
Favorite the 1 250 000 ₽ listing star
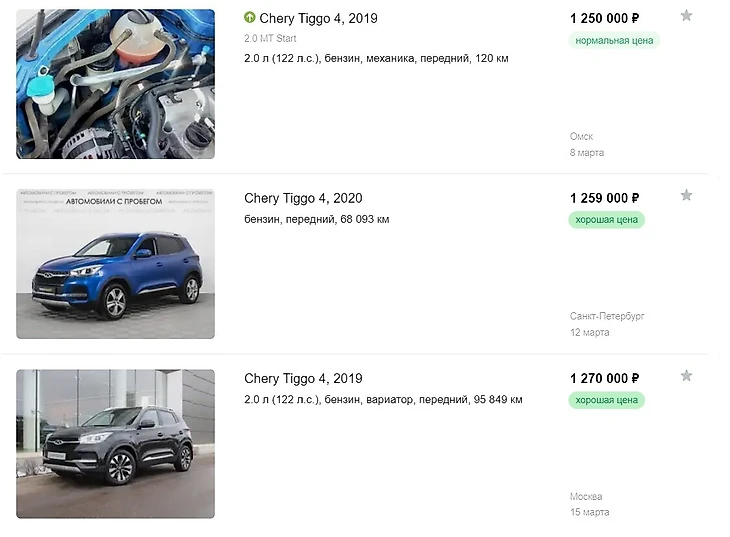(686, 16)
